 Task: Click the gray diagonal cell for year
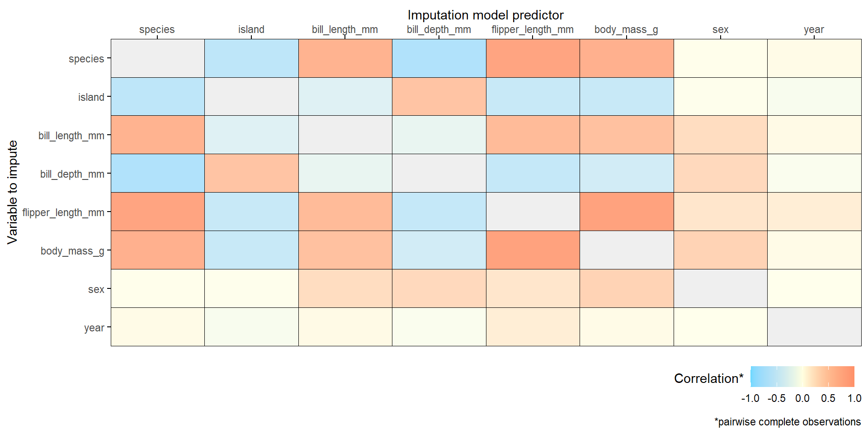(814, 327)
